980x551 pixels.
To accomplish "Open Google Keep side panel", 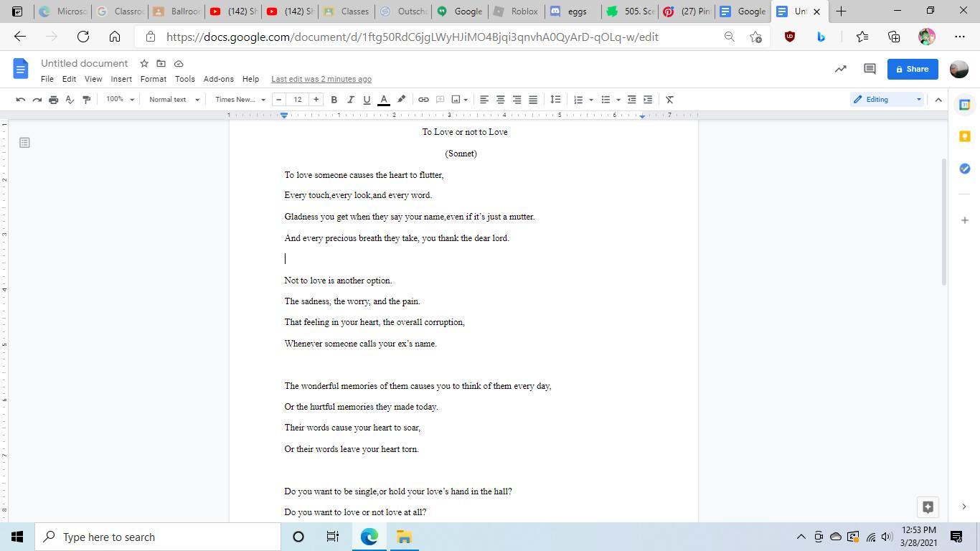I will (965, 136).
